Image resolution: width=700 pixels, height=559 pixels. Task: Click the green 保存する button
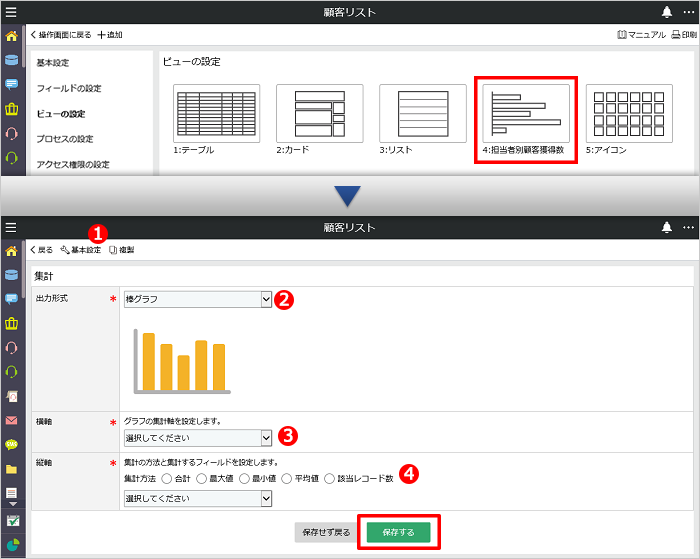(x=399, y=532)
